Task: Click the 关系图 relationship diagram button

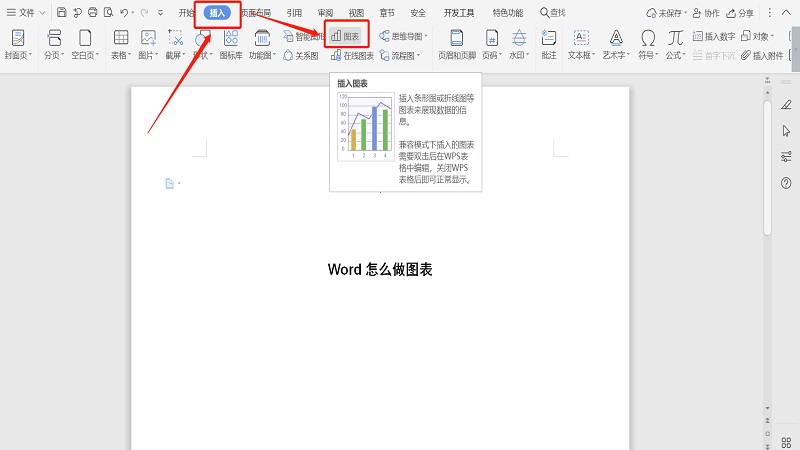Action: click(x=300, y=56)
